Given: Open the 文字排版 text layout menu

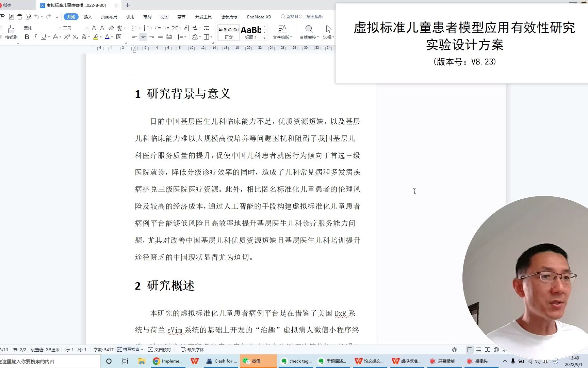Looking at the screenshot, I should coord(282,32).
